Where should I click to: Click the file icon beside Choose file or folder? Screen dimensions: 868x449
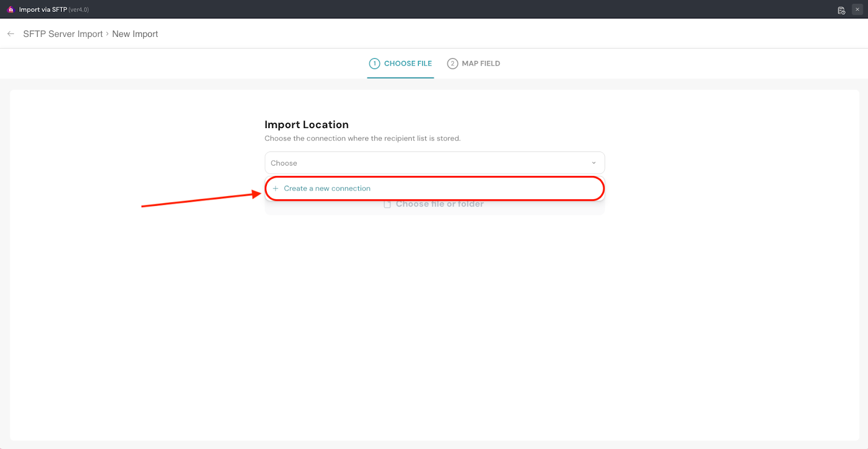[x=387, y=204]
